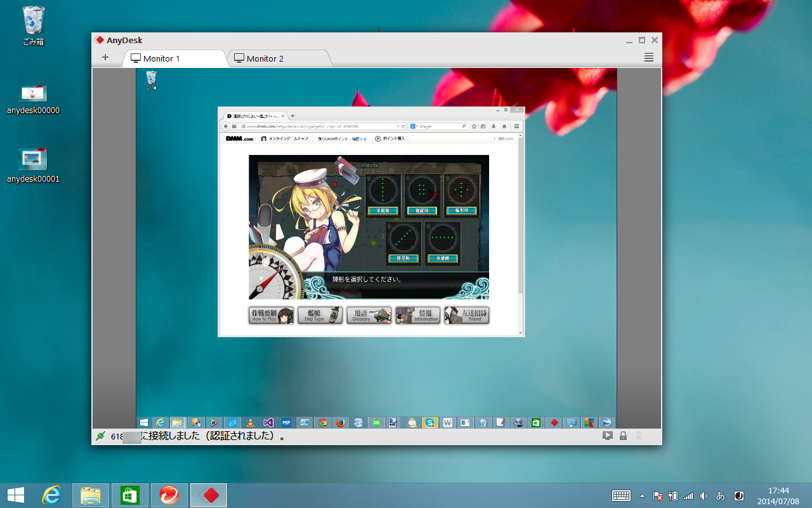
Task: Open the remote Firefox URL history dropdown
Action: (398, 126)
